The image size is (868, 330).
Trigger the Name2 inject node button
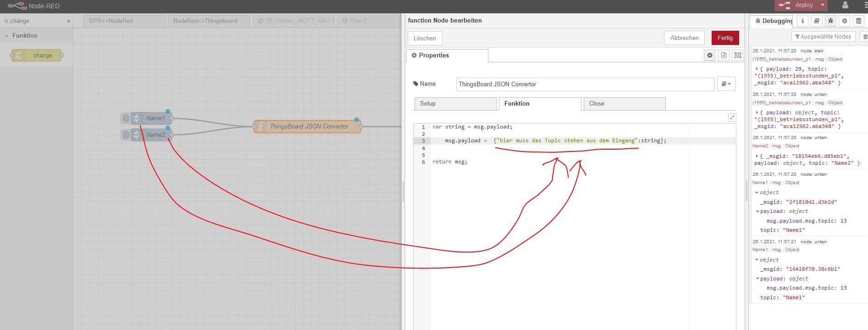126,134
